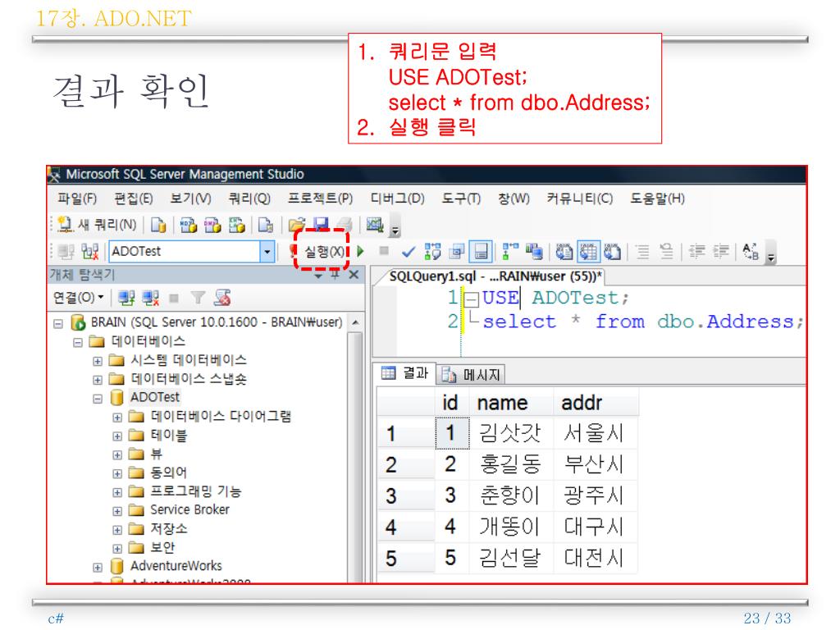Expand the Service Broker folder
Screen dimensions: 840x630
point(117,511)
